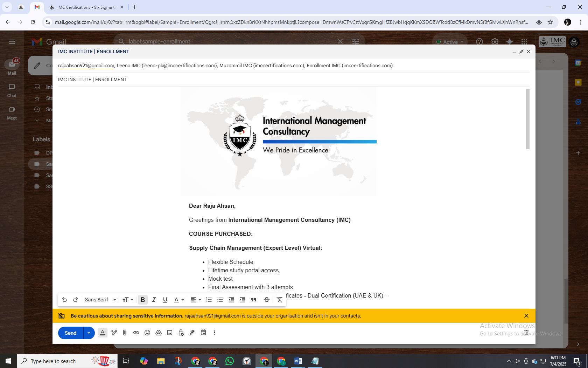Toggle italic formatting
The image size is (588, 368).
click(154, 300)
